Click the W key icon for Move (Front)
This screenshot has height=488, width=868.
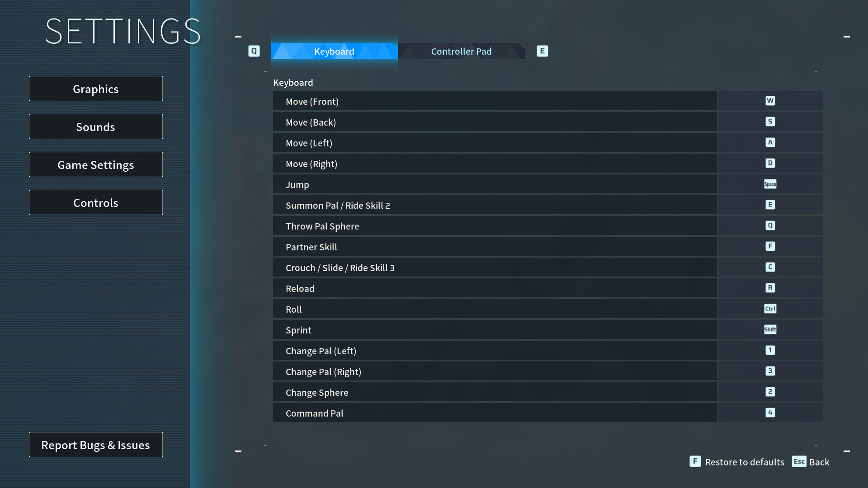click(770, 101)
